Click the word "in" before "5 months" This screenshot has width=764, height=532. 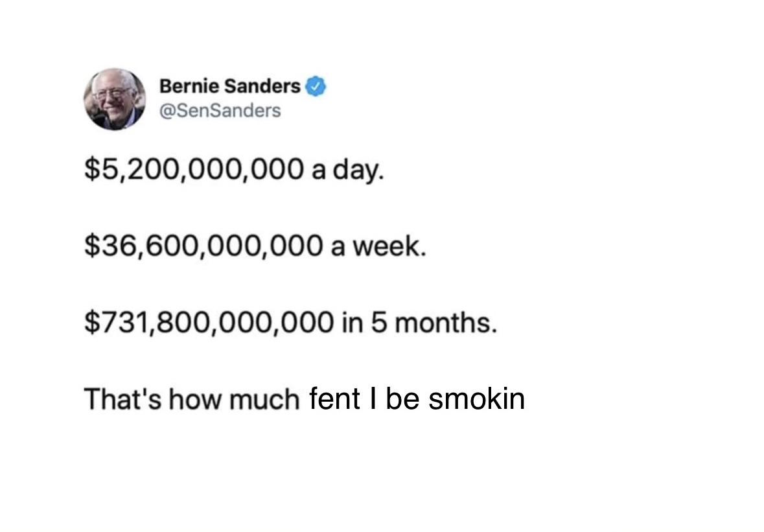coord(349,322)
